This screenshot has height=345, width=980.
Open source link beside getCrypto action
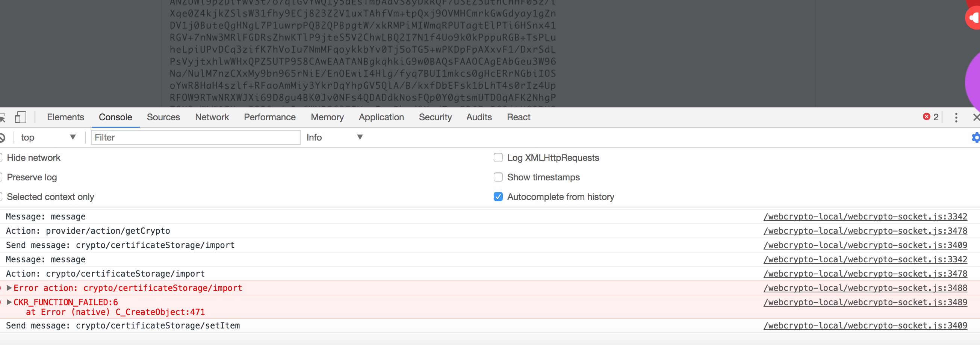[x=865, y=231]
